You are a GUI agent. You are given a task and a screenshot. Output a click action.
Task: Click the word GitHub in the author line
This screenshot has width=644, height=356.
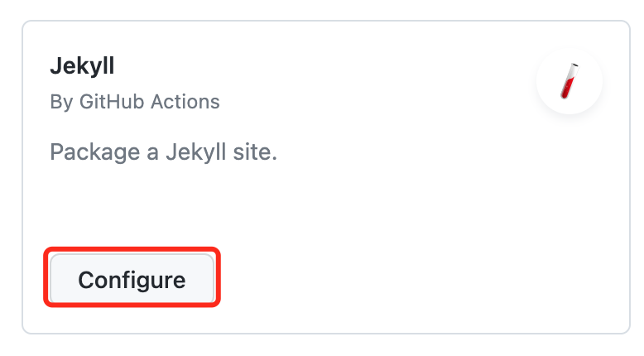point(112,102)
